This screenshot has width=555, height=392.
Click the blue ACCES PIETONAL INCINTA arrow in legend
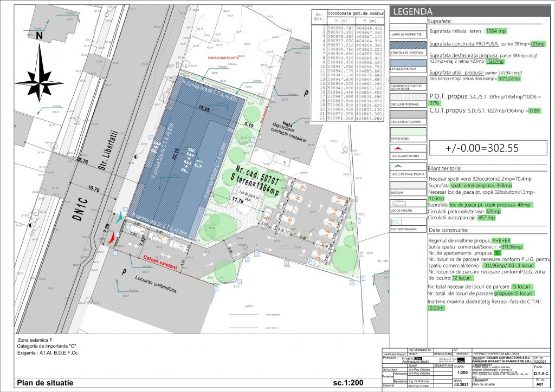pyautogui.click(x=398, y=167)
